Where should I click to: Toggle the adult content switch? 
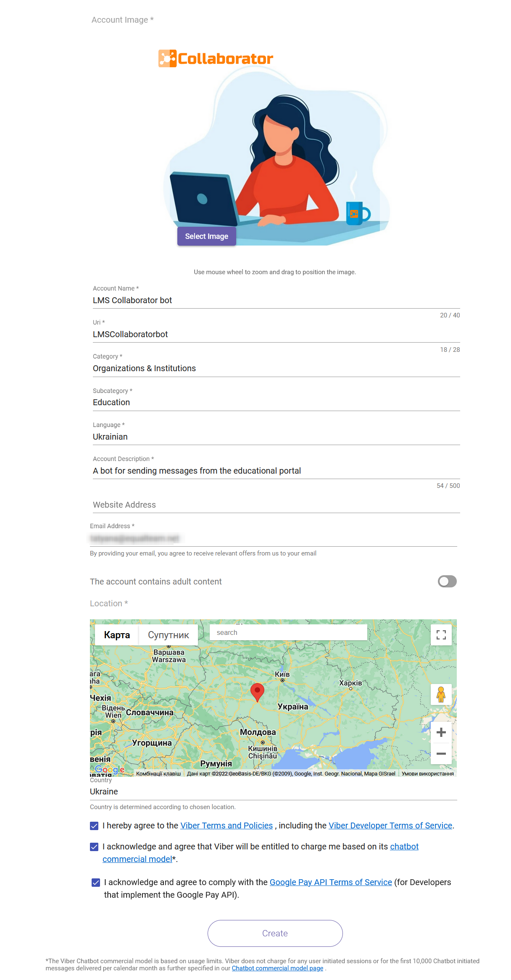tap(447, 582)
